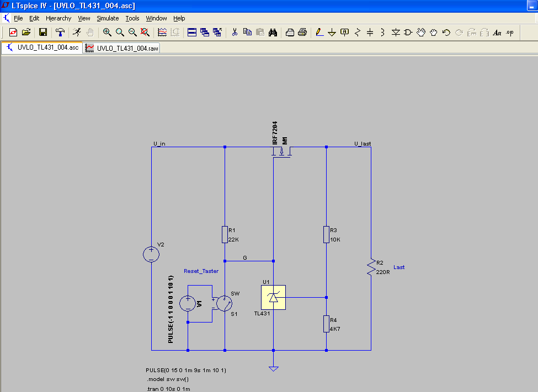Screen dimensions: 538x392
Task: Click the 'U_in' net label
Action: pyautogui.click(x=159, y=144)
